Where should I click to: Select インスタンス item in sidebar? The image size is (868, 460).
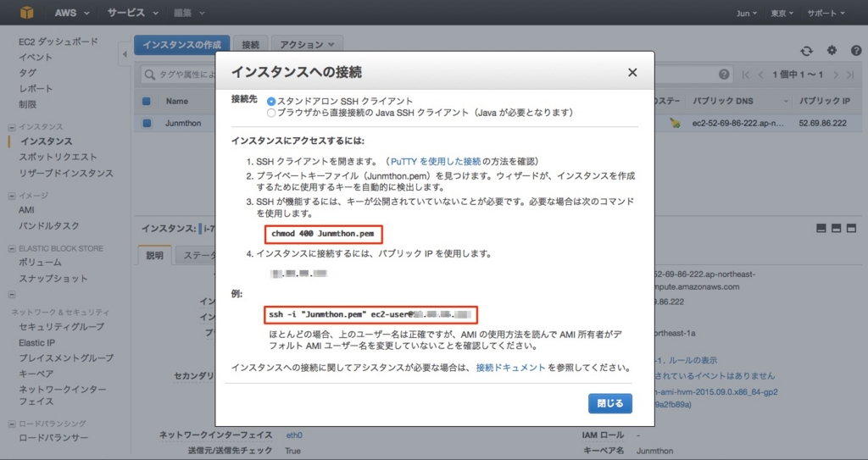[46, 141]
